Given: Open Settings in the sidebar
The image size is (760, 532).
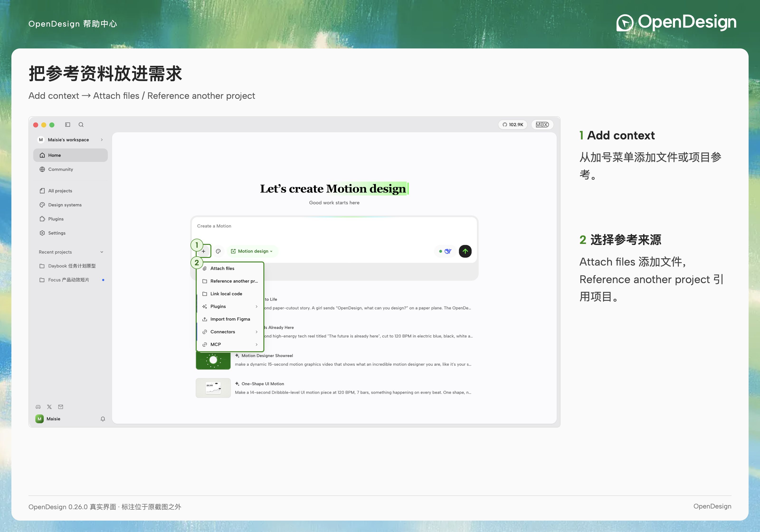Looking at the screenshot, I should tap(71, 233).
